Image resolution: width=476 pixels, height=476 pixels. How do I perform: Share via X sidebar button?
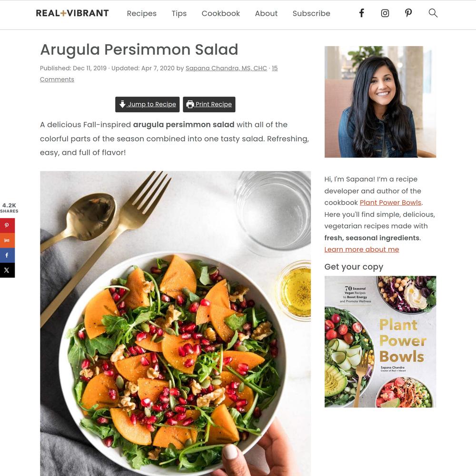(x=7, y=270)
